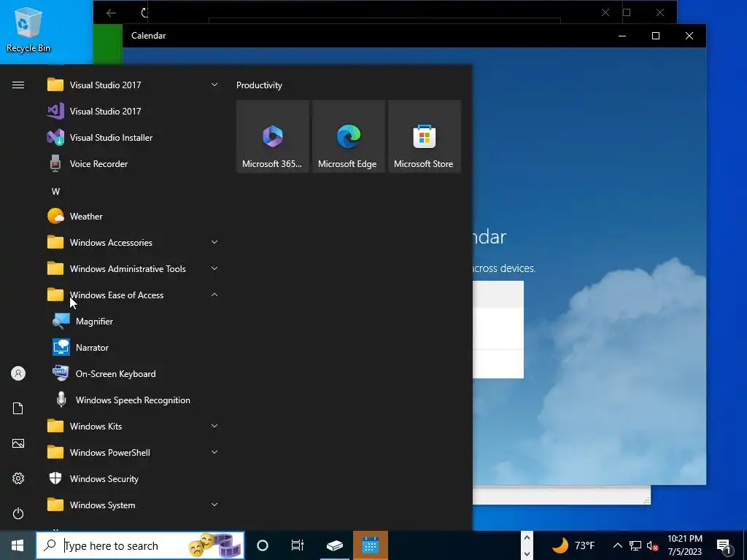The height and width of the screenshot is (560, 747).
Task: Click refresh in background window
Action: (145, 13)
